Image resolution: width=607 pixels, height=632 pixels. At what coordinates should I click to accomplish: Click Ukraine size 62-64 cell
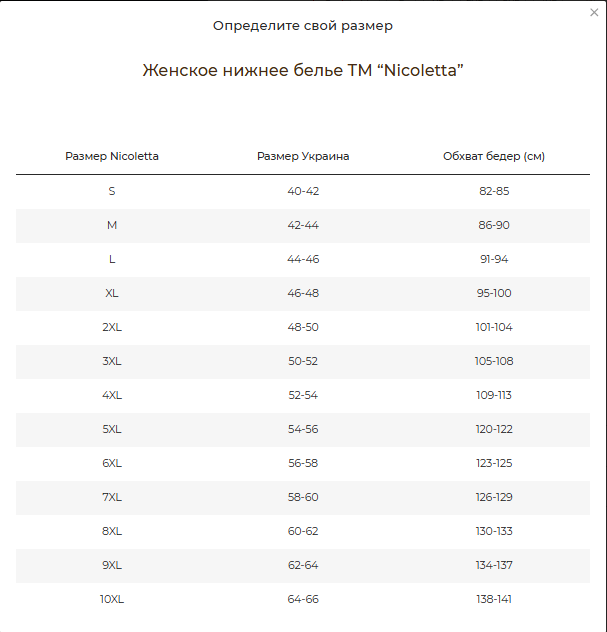coord(303,565)
